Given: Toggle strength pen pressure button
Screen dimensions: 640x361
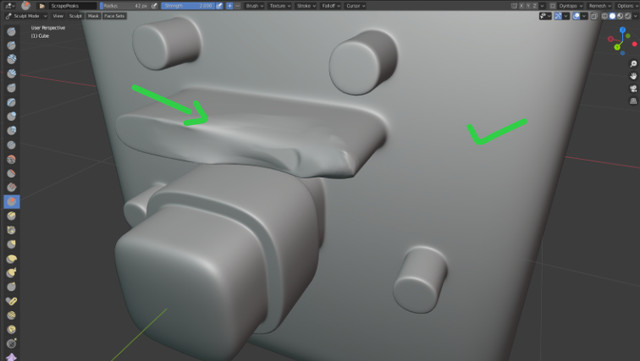Looking at the screenshot, I should pyautogui.click(x=219, y=6).
